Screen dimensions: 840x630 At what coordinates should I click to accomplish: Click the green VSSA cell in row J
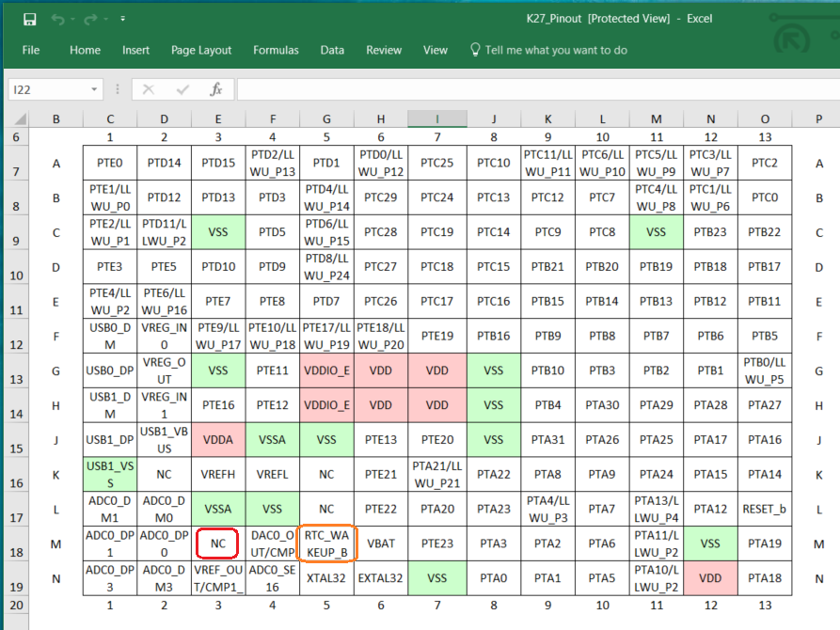point(272,440)
